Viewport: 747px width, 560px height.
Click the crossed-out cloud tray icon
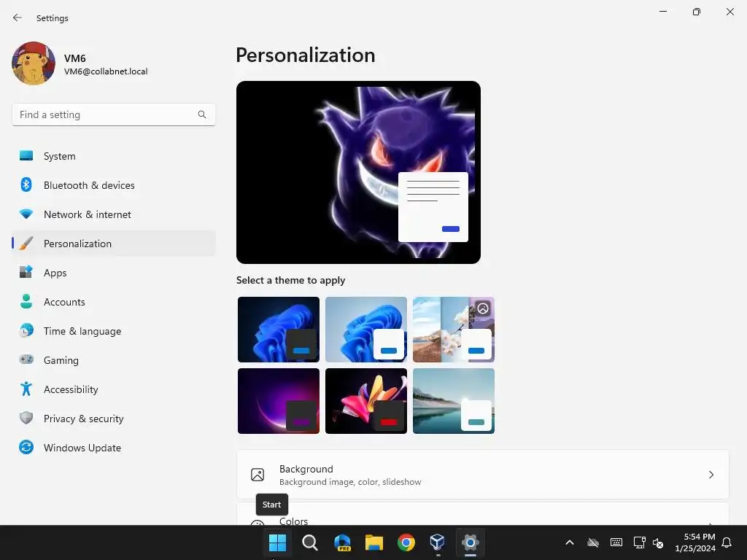[x=592, y=542]
